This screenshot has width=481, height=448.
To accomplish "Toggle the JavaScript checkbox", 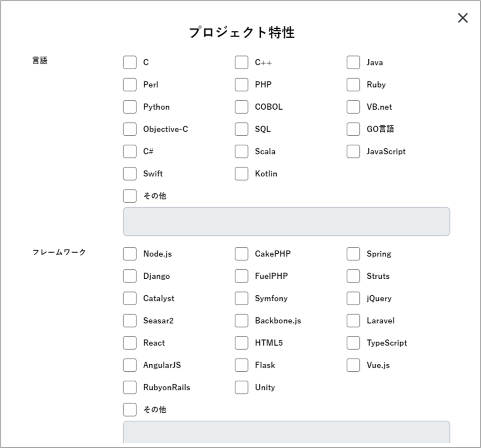I will point(353,151).
